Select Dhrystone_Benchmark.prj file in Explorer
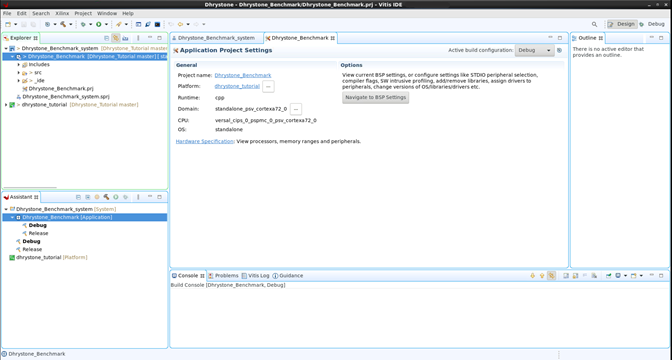This screenshot has width=672, height=360. point(61,89)
